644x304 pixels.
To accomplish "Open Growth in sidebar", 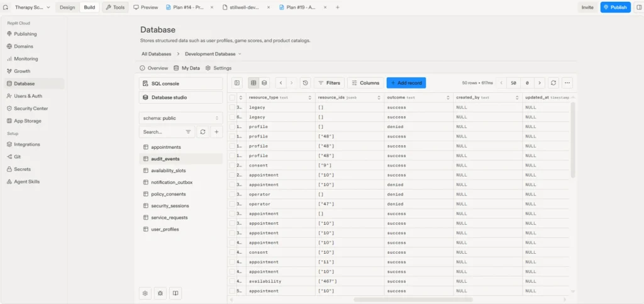I will click(34, 71).
